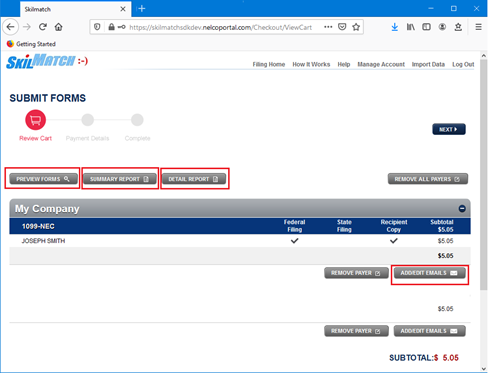Screen dimensions: 488x373
Task: Open How It Works navigation link
Action: 311,64
